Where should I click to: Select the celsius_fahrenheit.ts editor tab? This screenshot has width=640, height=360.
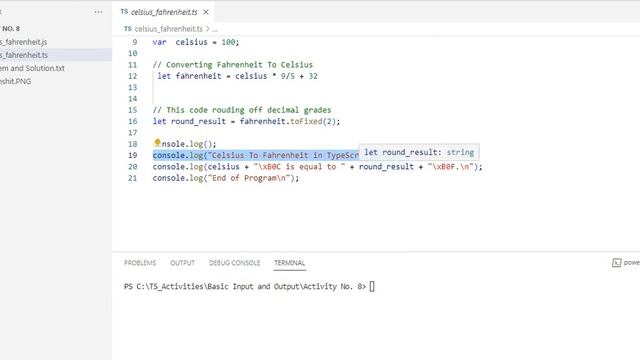164,12
